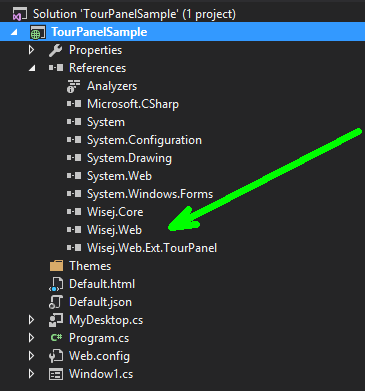Select the Wisej.Web reference
365x391 pixels.
point(115,230)
